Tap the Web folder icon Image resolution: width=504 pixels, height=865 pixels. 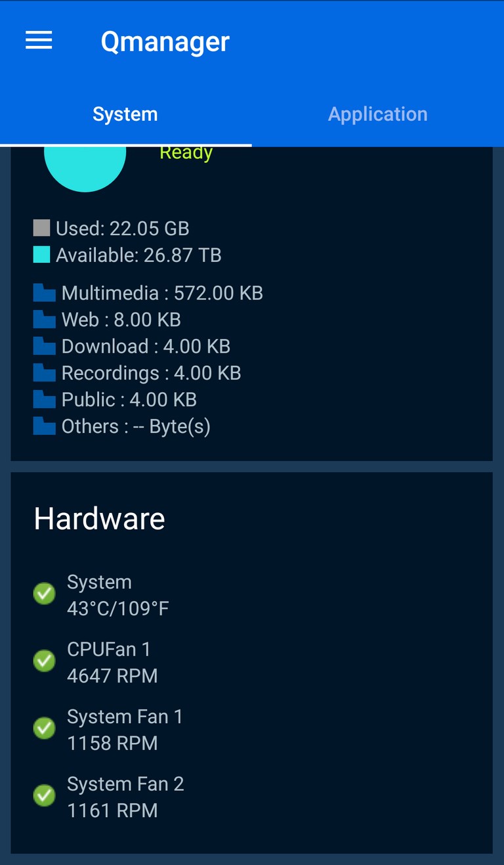pos(45,320)
